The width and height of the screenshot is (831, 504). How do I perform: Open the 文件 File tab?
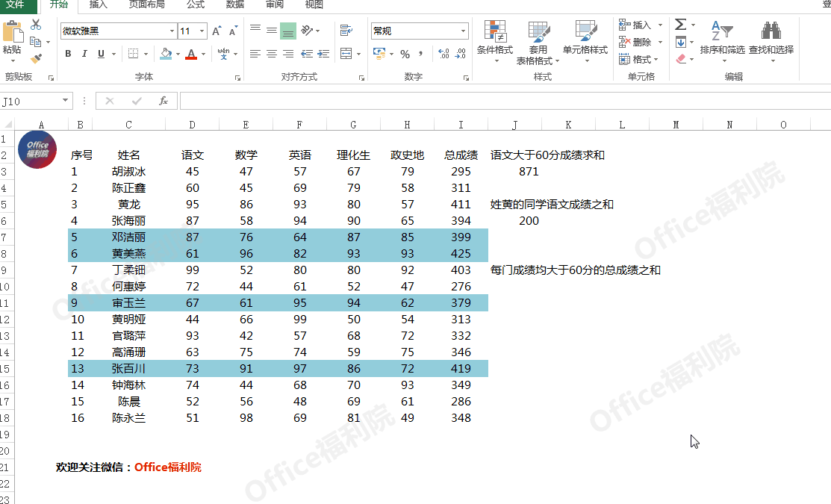pyautogui.click(x=16, y=4)
